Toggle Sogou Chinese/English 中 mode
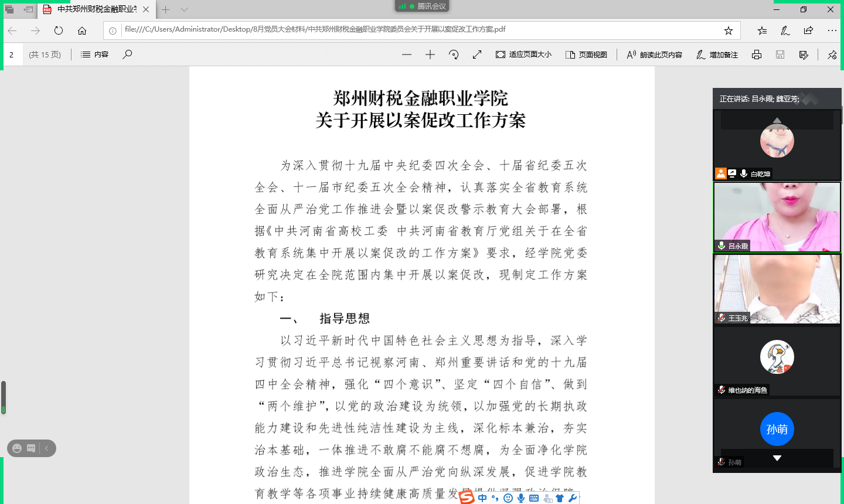The image size is (844, 504). [x=482, y=498]
